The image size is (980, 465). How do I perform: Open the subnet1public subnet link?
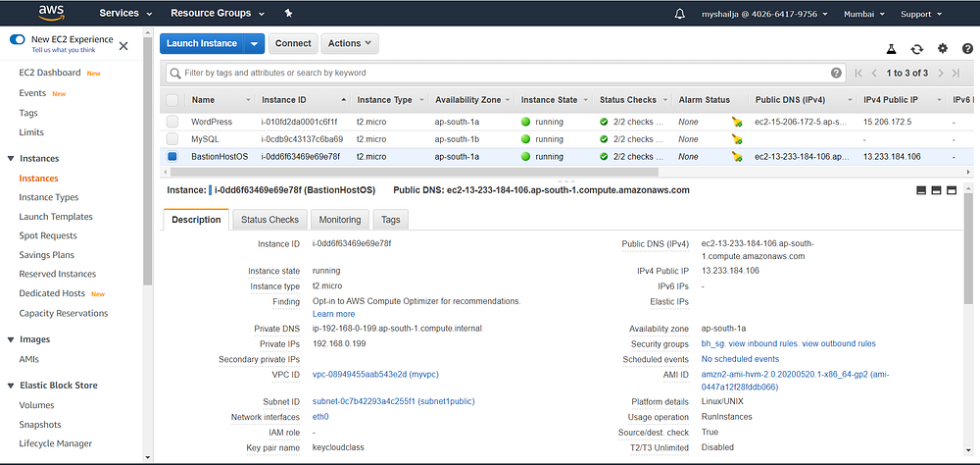point(393,402)
